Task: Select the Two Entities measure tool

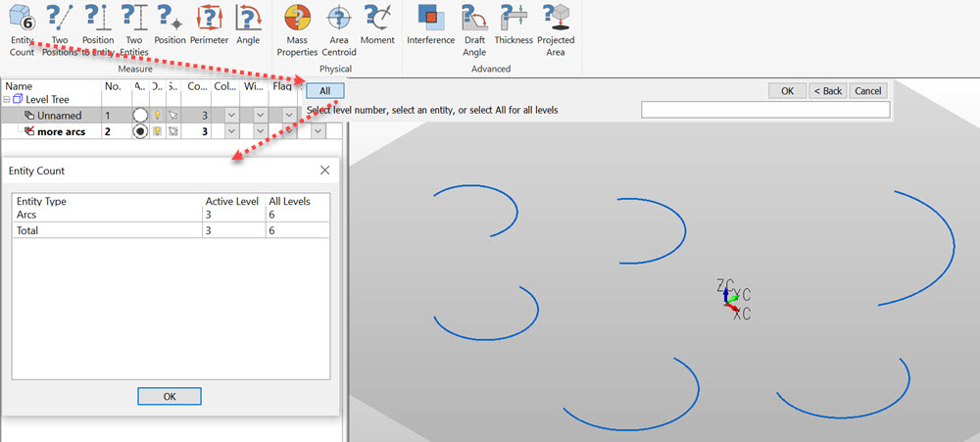Action: 134,30
